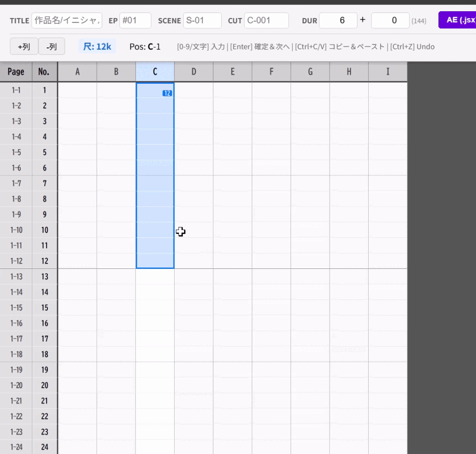Click column F header
The width and height of the screenshot is (476, 454).
pyautogui.click(x=271, y=72)
